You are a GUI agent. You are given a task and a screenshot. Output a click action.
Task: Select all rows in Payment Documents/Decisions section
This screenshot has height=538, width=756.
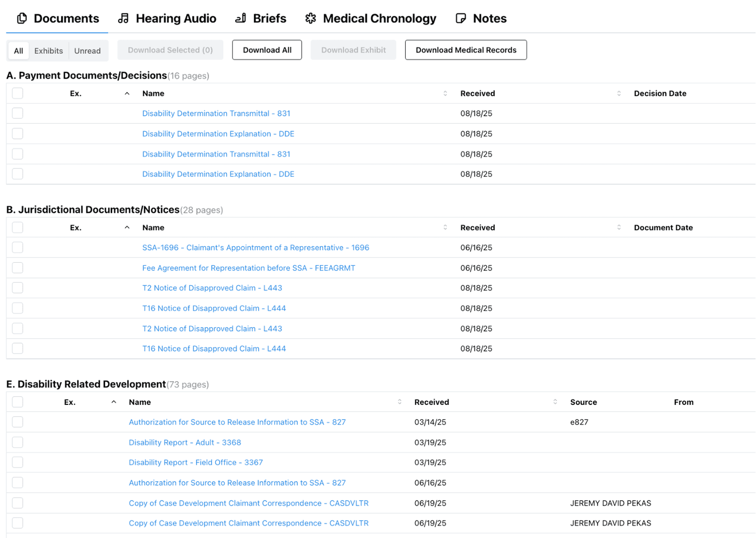[18, 93]
